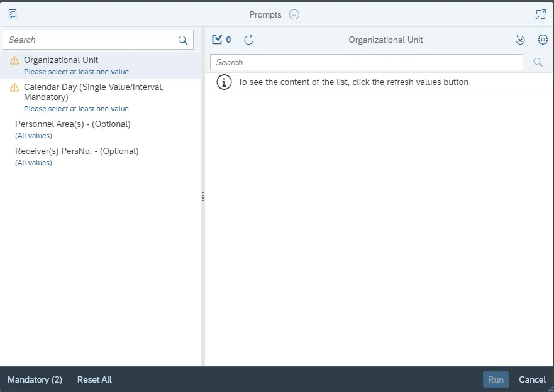Click the Mandatory (2) filter
This screenshot has width=554, height=392.
pos(35,379)
